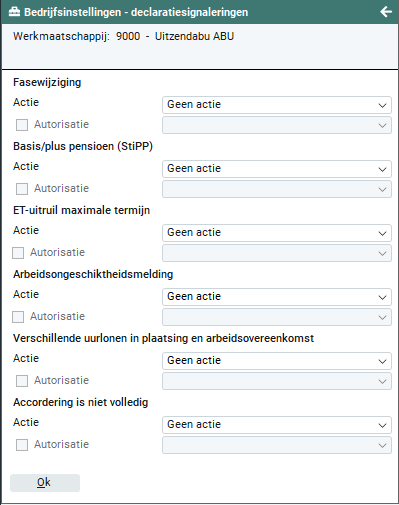399x505 pixels.
Task: Tick Autorisatie under Accordering is niet volledig
Action: [x=22, y=445]
